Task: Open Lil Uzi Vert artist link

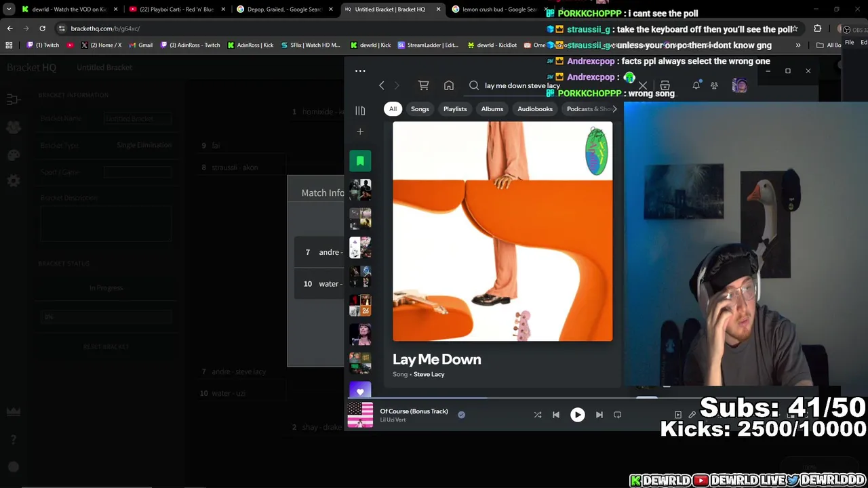Action: click(393, 420)
